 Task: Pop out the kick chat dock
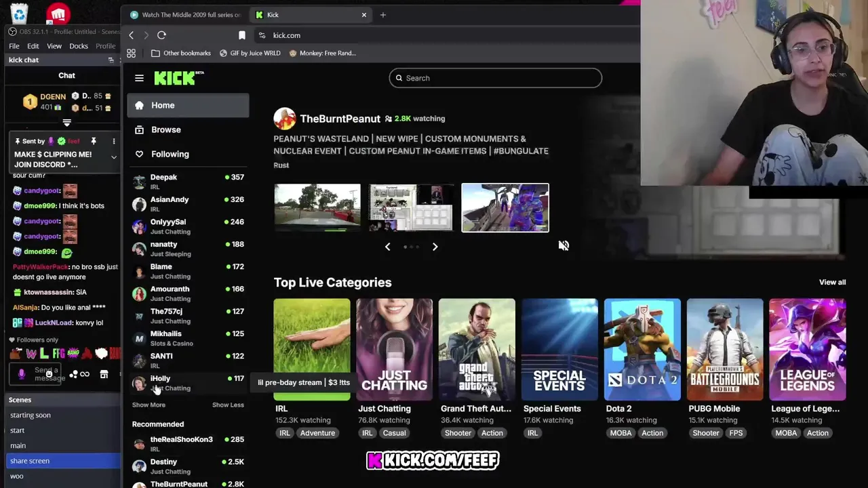111,60
